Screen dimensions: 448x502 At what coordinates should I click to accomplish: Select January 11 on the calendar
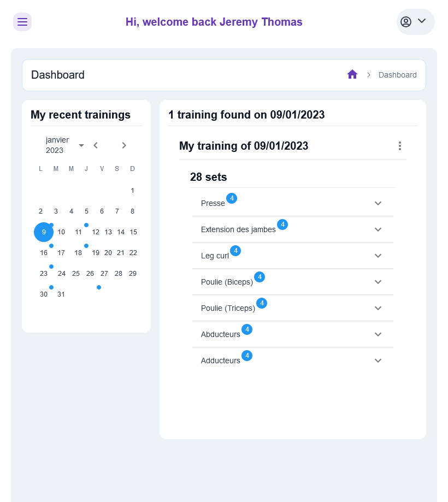[x=79, y=232]
